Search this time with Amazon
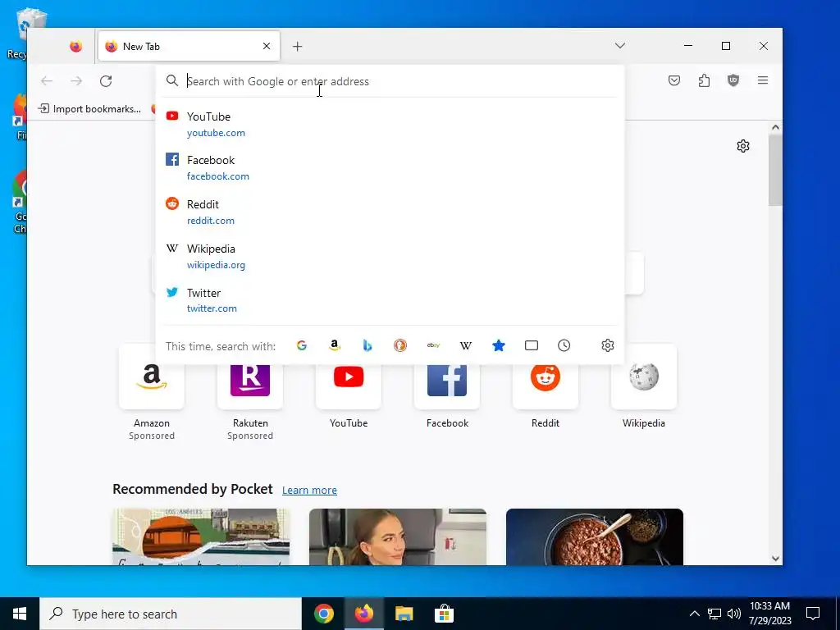Image resolution: width=840 pixels, height=630 pixels. [335, 345]
